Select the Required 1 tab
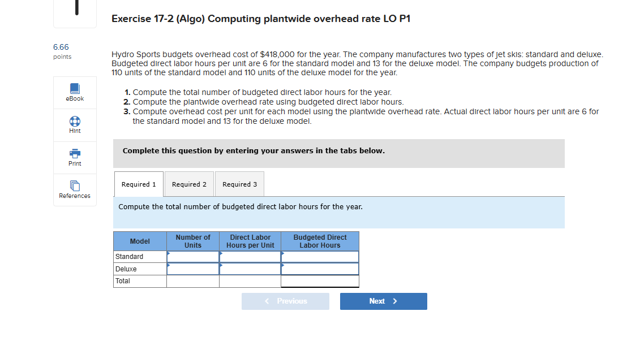Image resolution: width=644 pixels, height=337 pixels. tap(138, 184)
